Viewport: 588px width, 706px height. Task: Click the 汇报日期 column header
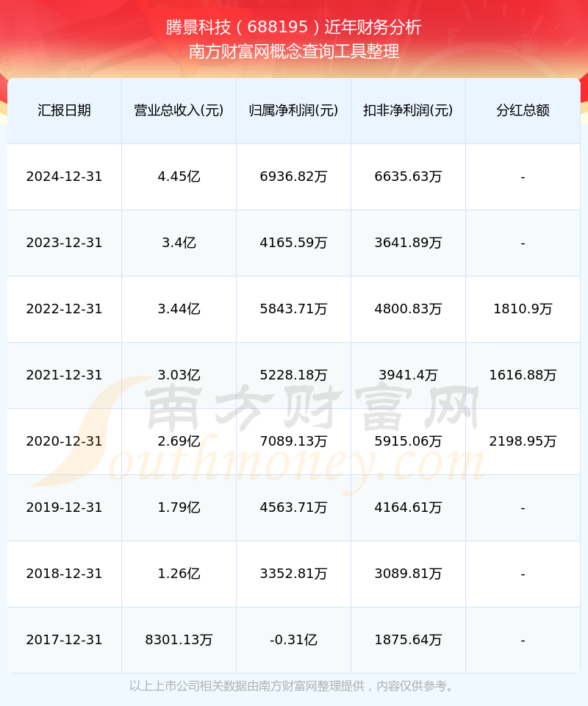[x=65, y=110]
